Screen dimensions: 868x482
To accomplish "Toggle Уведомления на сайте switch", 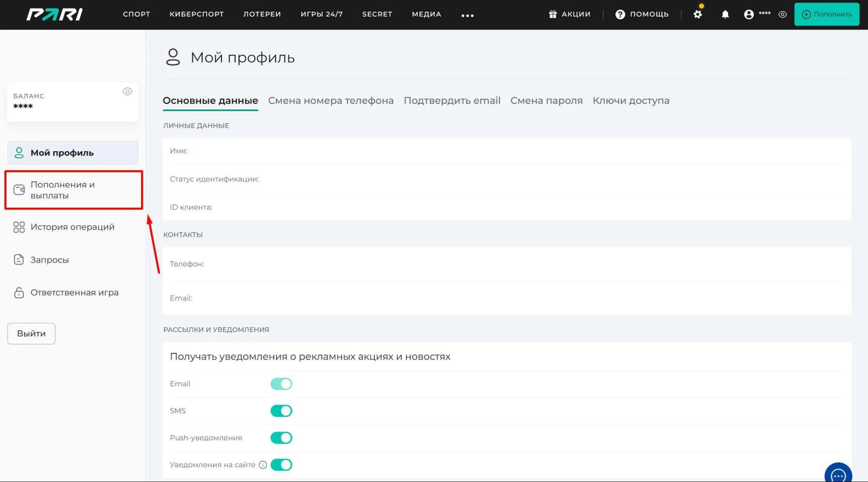I will point(281,465).
